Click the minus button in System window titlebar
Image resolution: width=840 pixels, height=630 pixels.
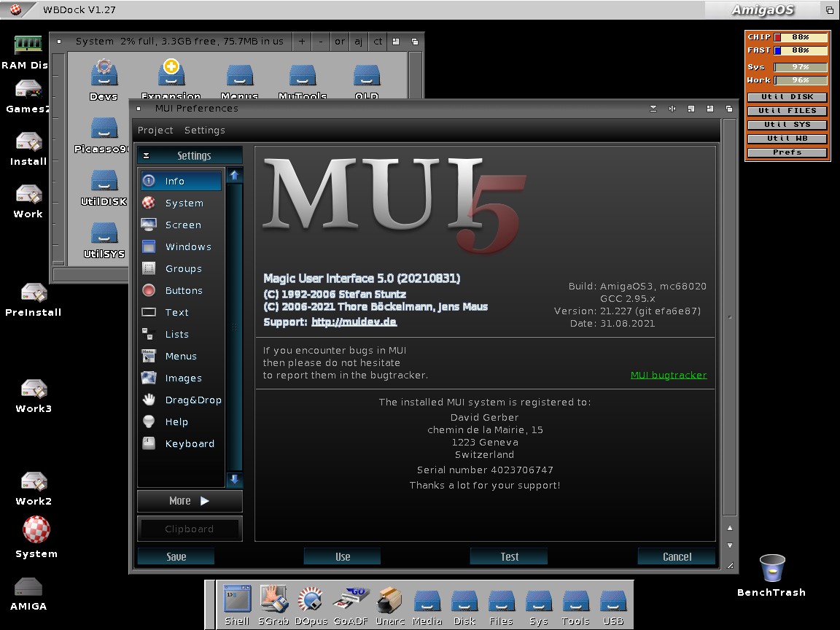tap(321, 42)
